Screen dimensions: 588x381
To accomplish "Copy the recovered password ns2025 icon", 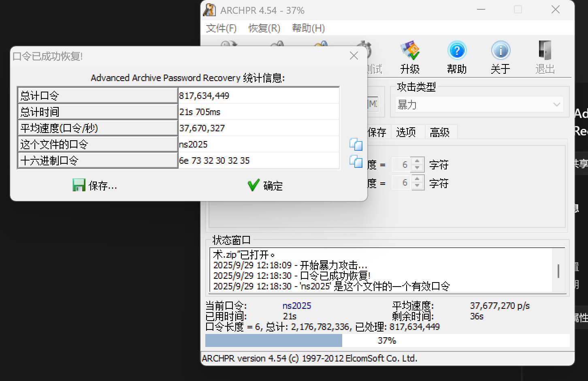I will point(356,144).
